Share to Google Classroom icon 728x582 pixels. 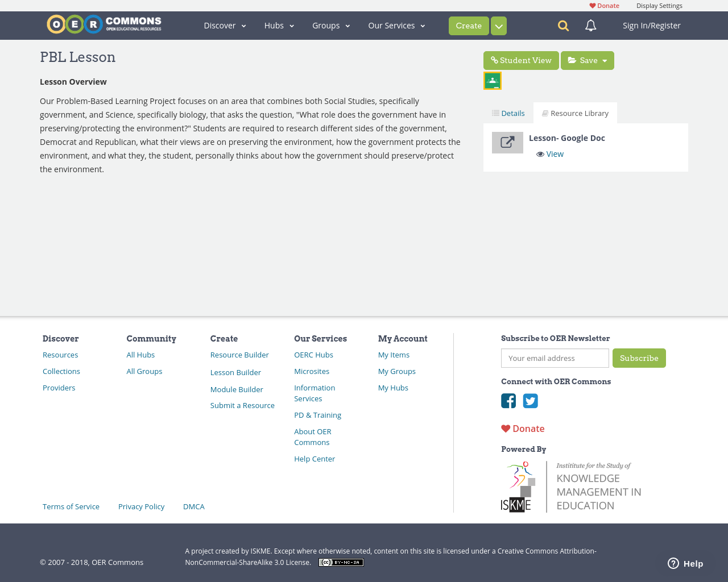492,80
